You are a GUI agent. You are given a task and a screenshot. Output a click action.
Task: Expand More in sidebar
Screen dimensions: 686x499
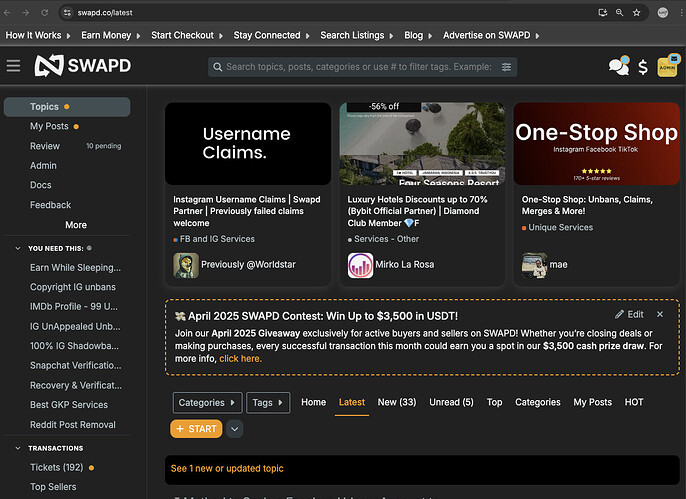pos(76,225)
